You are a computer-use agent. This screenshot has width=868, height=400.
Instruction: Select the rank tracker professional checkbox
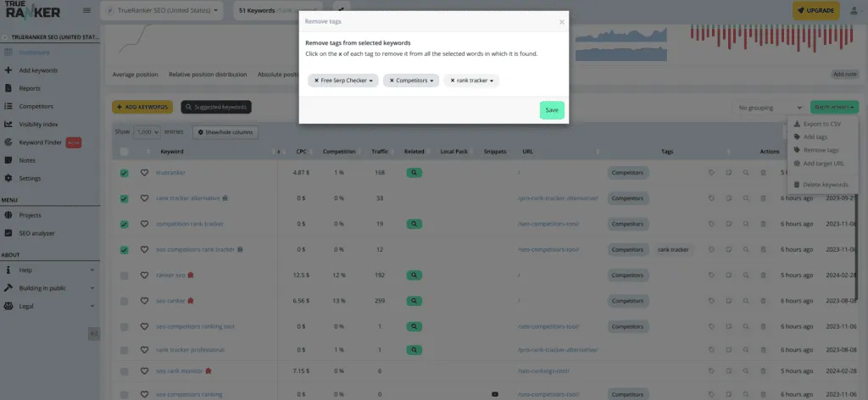pos(124,350)
